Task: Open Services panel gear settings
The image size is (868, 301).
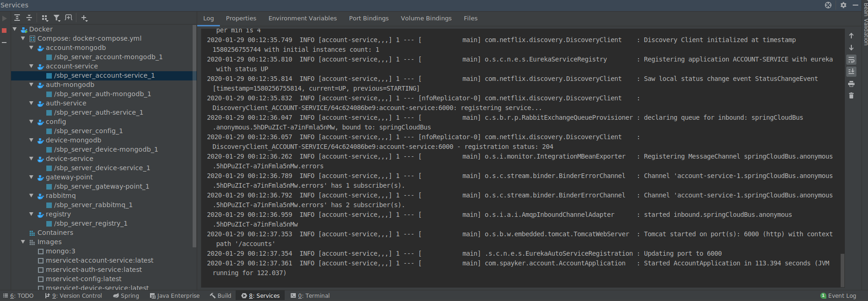Action: point(843,5)
